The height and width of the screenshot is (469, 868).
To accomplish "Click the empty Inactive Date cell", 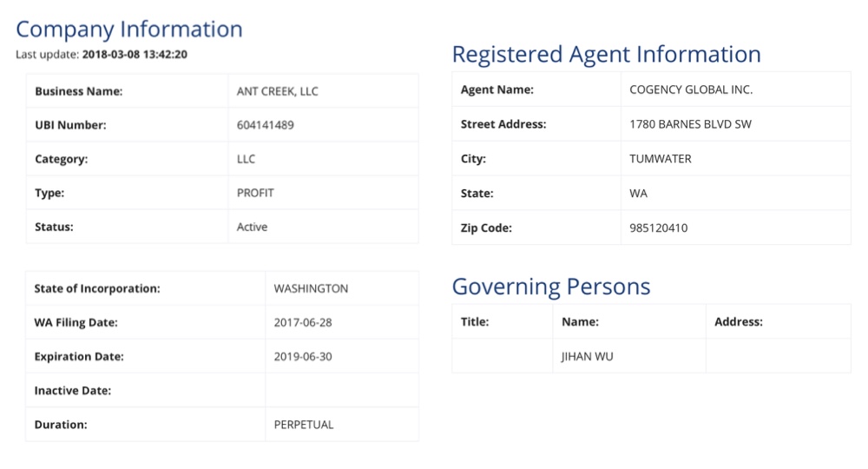I will (341, 390).
